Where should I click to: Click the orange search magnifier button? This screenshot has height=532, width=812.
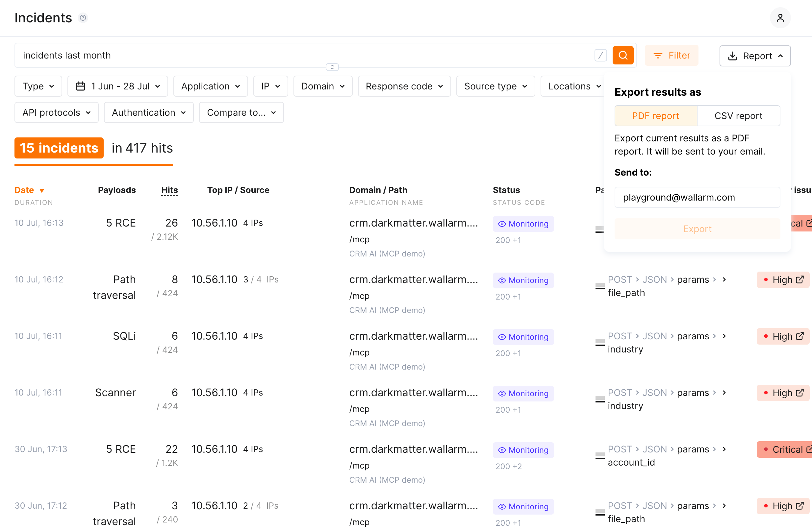pyautogui.click(x=622, y=55)
